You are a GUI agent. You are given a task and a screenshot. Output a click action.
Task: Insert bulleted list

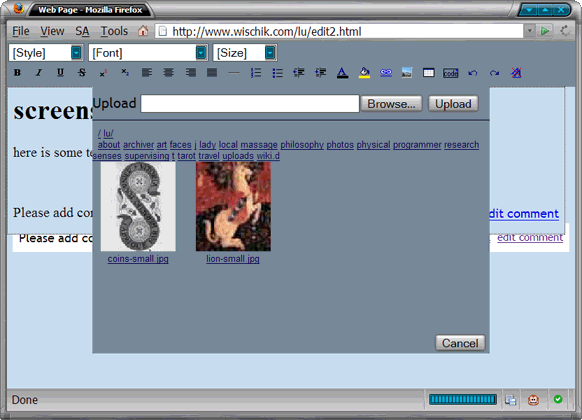(x=277, y=73)
